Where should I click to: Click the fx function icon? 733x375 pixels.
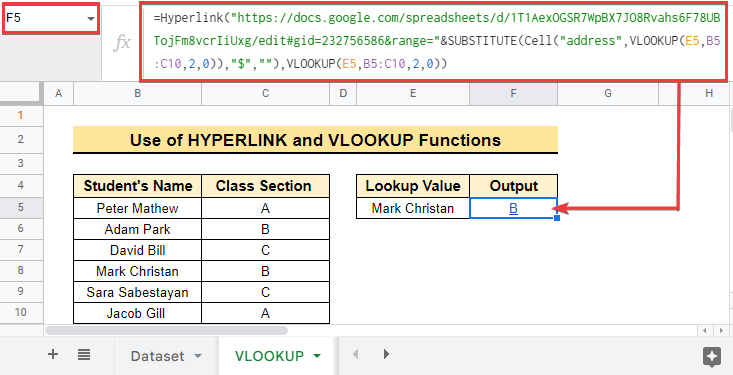click(122, 43)
